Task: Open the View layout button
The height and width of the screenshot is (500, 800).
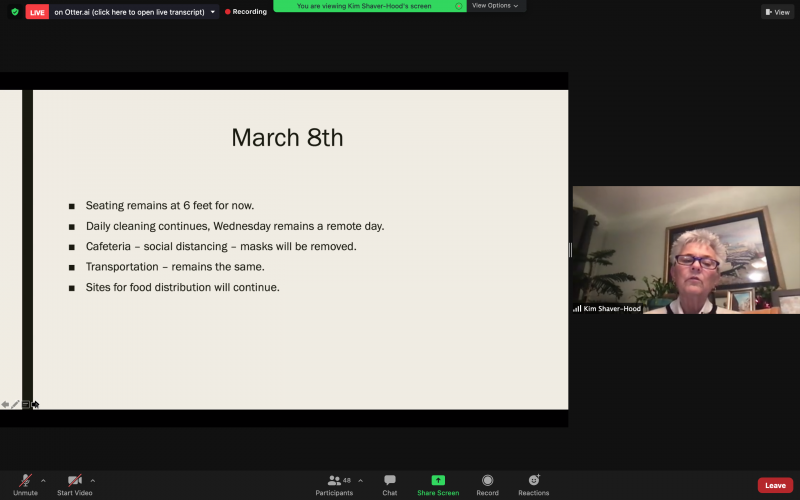Action: coord(778,12)
